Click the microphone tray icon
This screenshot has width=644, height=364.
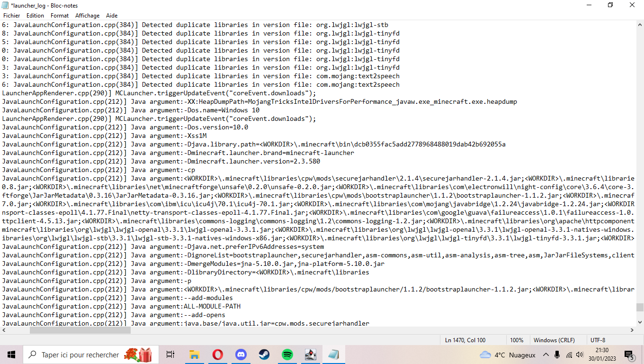pyautogui.click(x=557, y=355)
